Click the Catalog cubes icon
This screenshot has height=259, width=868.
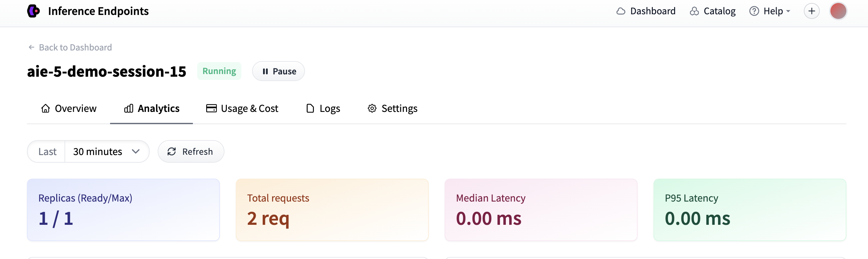coord(694,11)
